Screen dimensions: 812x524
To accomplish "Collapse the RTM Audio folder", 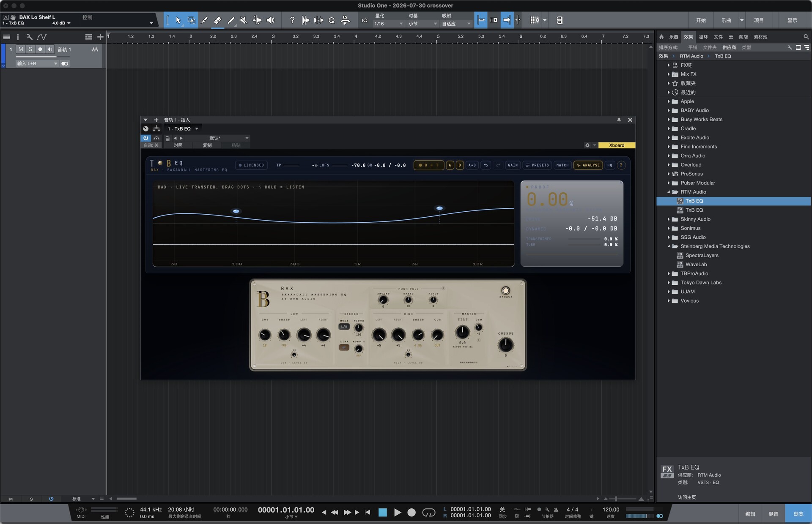I will (x=669, y=192).
